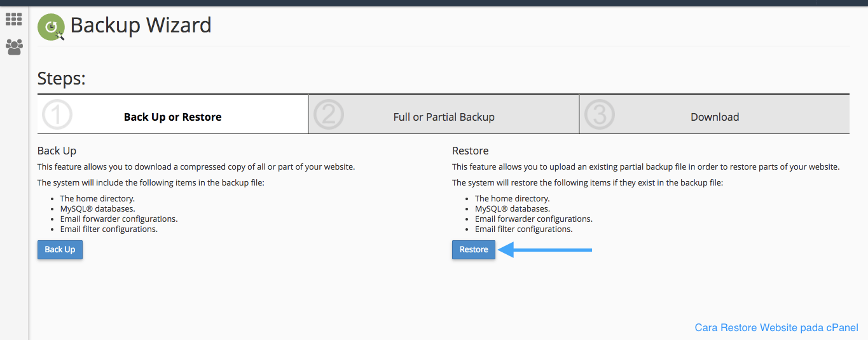Open the cPanel home grid icon

14,19
